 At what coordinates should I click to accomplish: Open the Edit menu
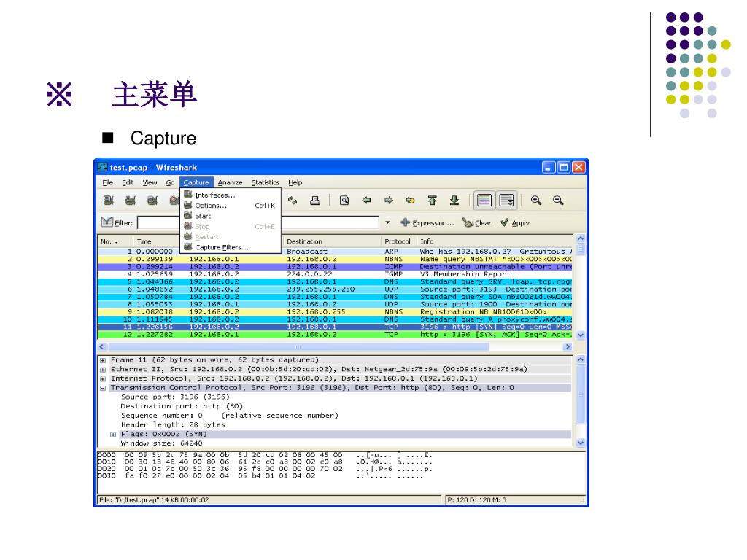[x=127, y=182]
